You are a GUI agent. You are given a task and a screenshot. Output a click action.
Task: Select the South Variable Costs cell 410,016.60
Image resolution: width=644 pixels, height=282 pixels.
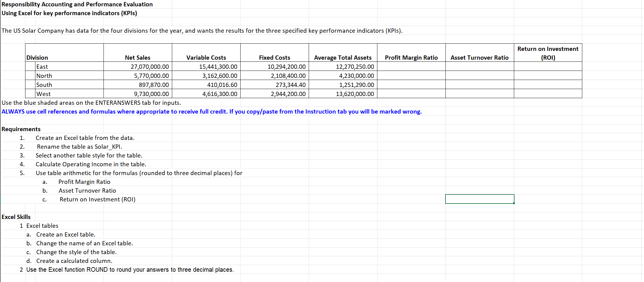pyautogui.click(x=206, y=85)
